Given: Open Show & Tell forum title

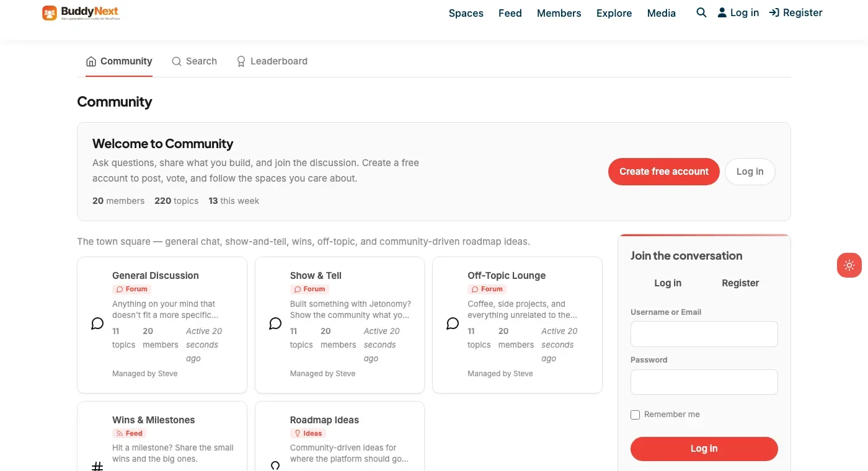Looking at the screenshot, I should 316,276.
